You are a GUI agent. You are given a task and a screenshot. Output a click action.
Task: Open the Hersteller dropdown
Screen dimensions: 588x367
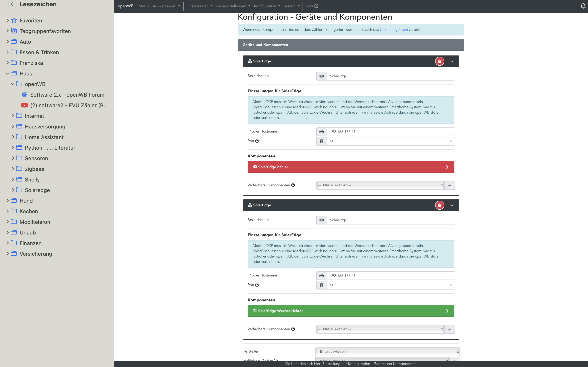coord(387,352)
